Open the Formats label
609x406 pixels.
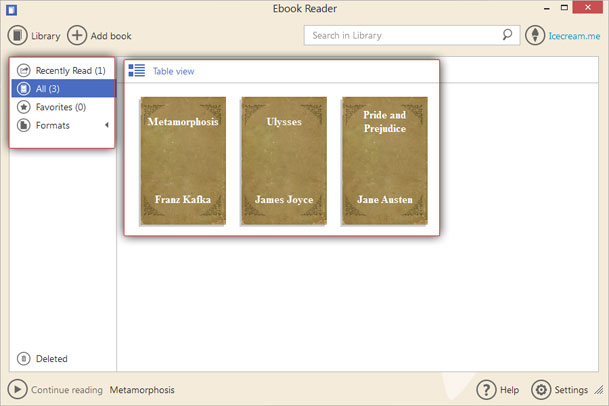(53, 125)
